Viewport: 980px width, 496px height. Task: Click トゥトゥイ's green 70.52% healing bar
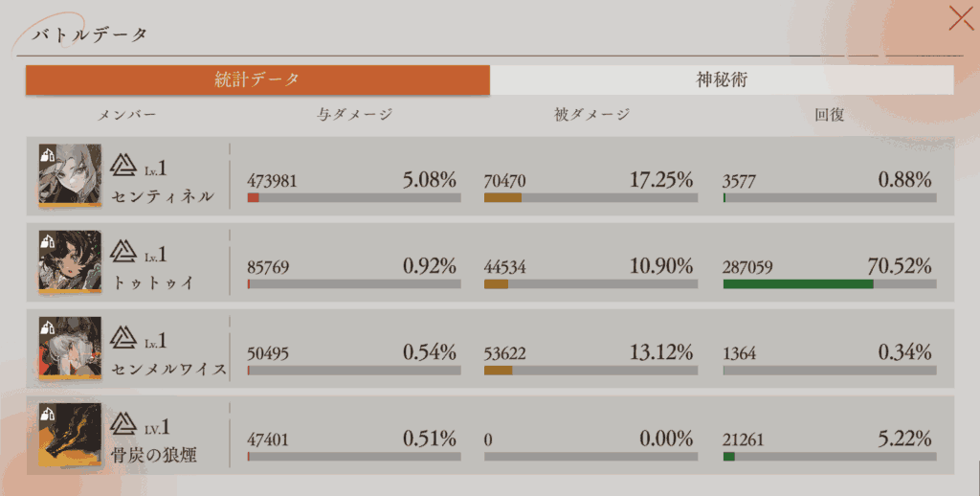pos(798,284)
